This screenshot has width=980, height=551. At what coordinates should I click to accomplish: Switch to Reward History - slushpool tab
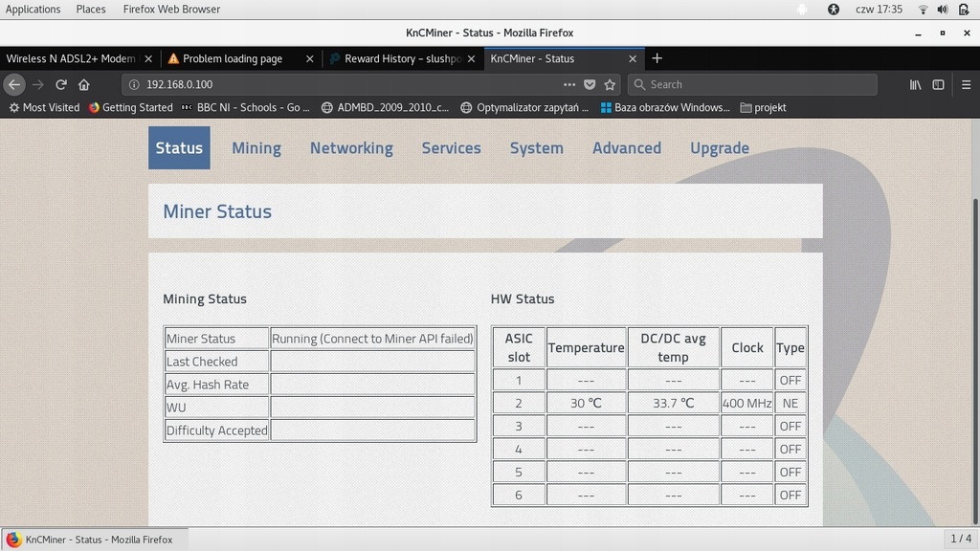tap(403, 58)
